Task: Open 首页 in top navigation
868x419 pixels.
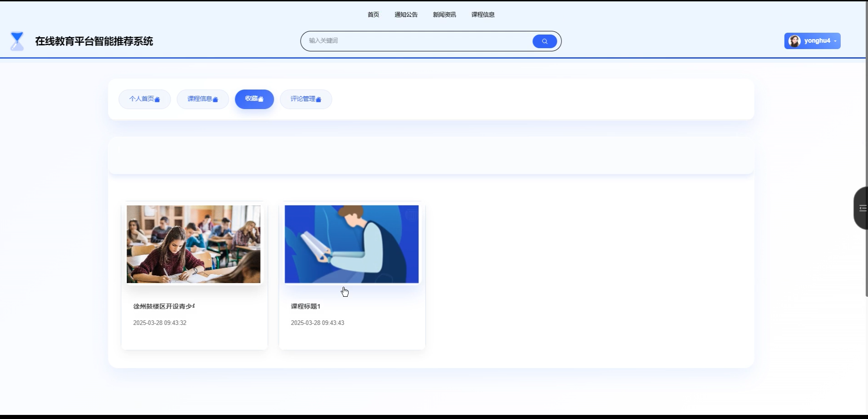Action: [x=373, y=15]
